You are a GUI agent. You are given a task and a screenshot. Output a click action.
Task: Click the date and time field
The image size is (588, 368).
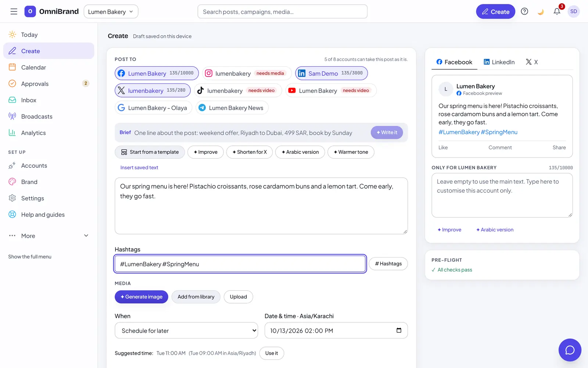click(336, 330)
